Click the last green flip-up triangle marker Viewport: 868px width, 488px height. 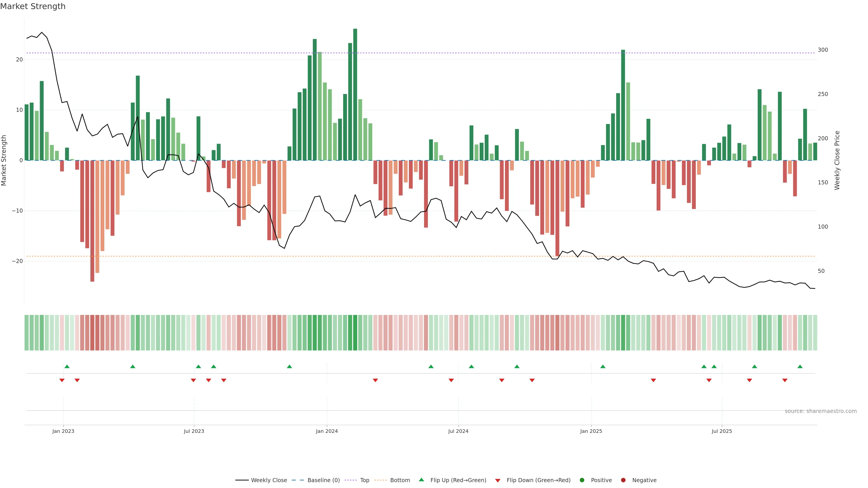[800, 366]
